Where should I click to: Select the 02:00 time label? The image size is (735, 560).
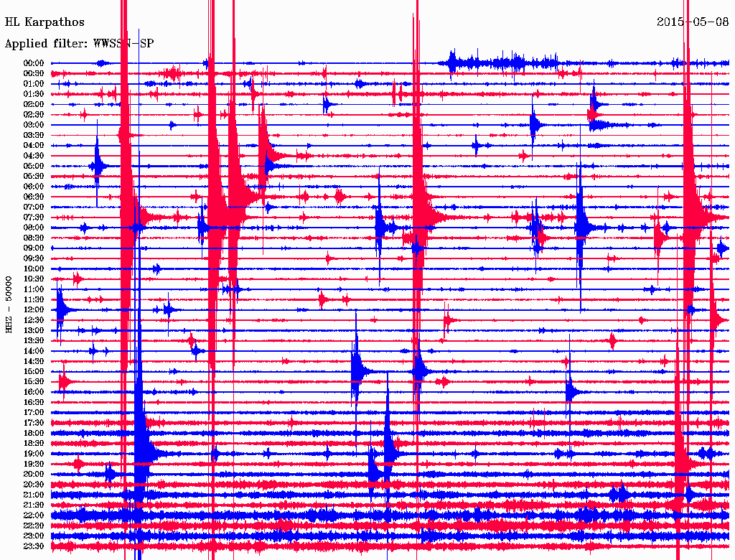point(34,105)
